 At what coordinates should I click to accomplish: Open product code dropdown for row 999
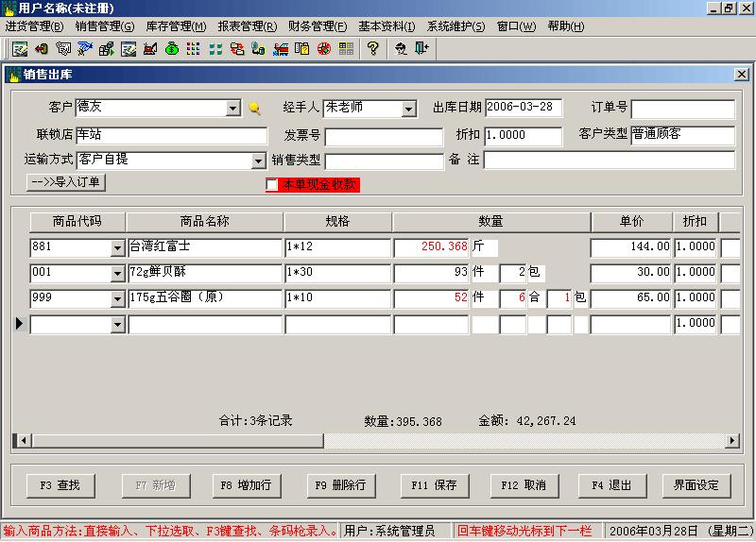pyautogui.click(x=117, y=299)
